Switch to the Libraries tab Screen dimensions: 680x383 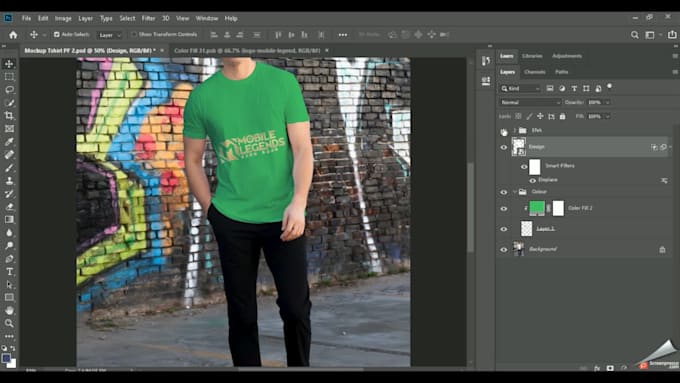[x=532, y=56]
